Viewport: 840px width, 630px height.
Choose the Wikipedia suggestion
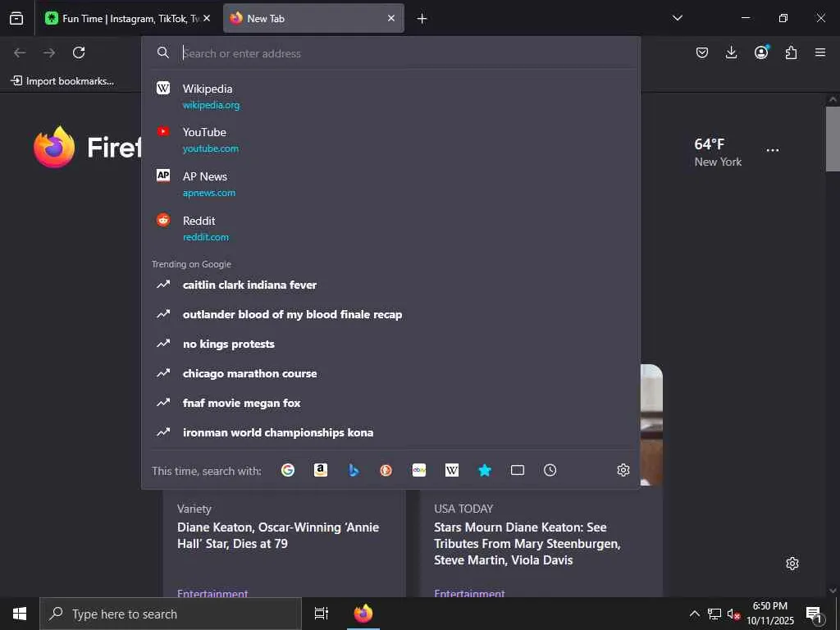coord(391,97)
